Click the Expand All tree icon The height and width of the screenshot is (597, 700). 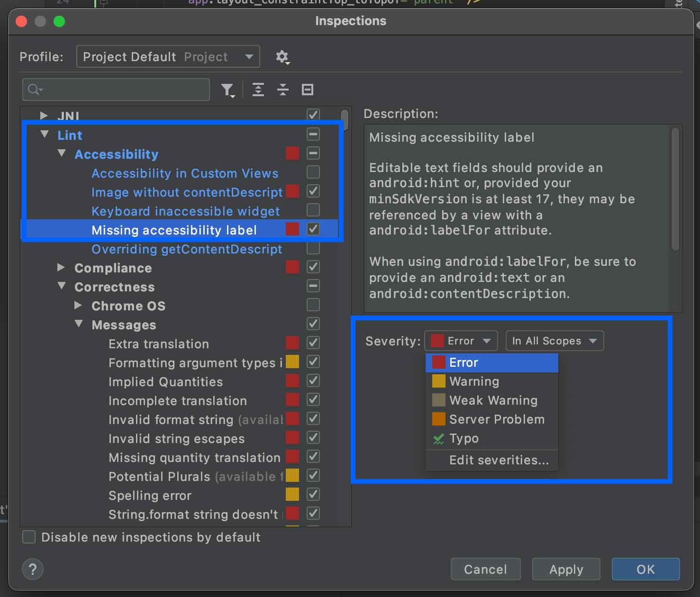(x=258, y=90)
